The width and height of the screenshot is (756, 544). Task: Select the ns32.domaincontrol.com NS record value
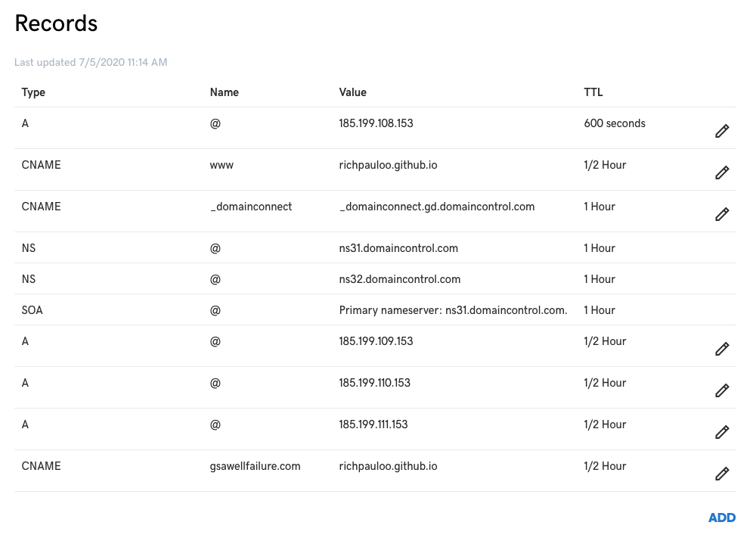coord(400,279)
